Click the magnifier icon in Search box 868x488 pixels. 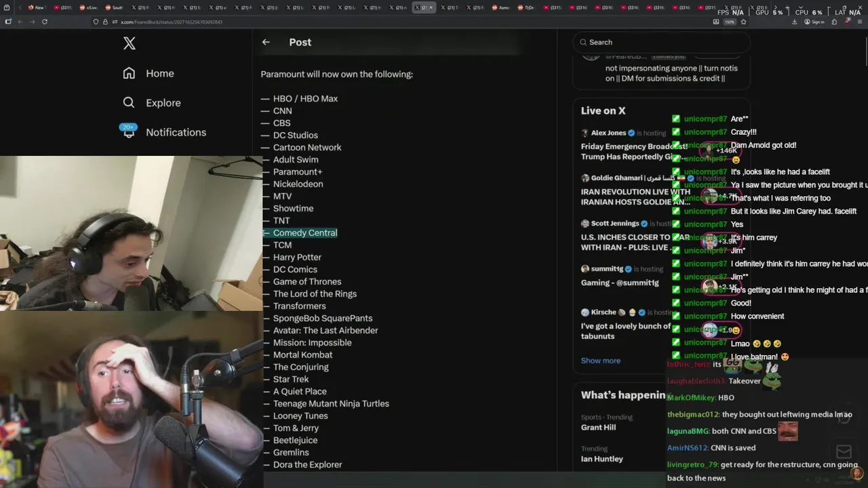(x=583, y=42)
